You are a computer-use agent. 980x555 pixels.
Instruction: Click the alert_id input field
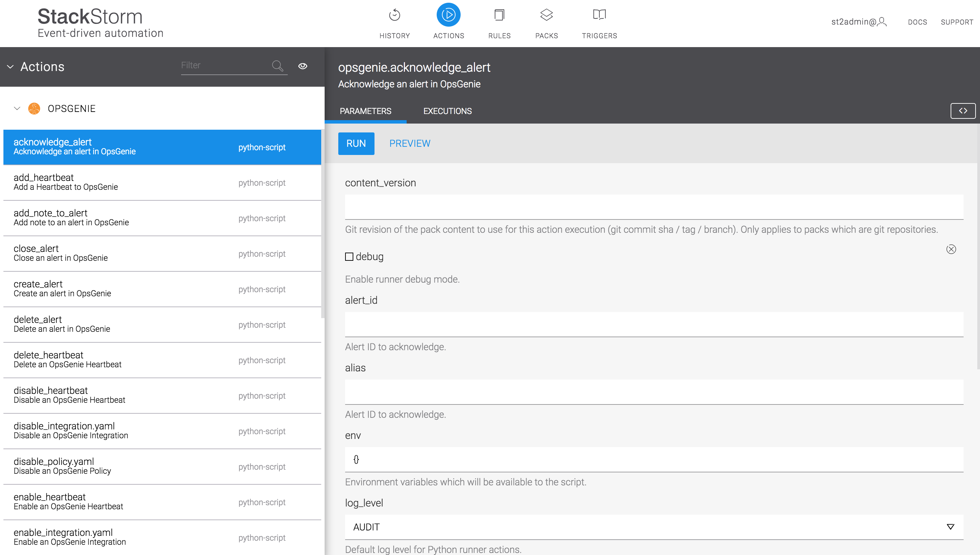[654, 324]
